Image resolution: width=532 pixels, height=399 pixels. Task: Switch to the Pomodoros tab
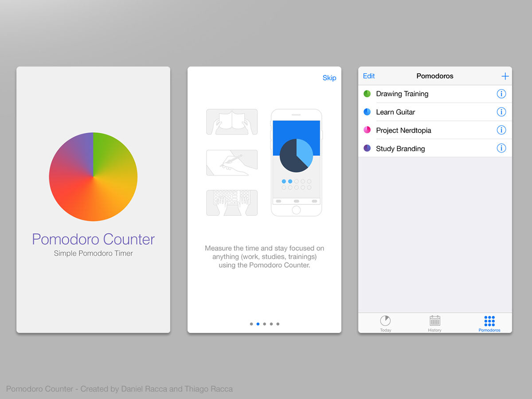pyautogui.click(x=489, y=323)
